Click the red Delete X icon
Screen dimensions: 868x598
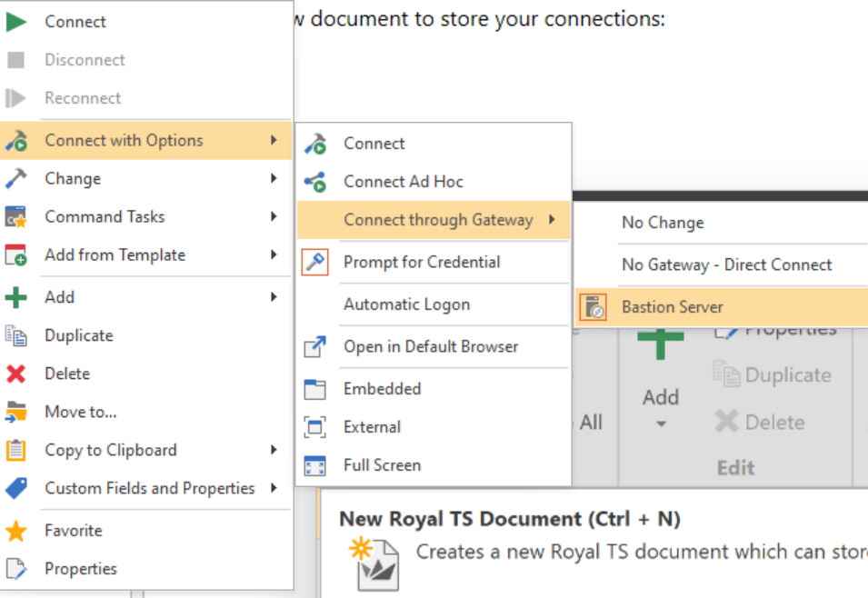tap(16, 374)
